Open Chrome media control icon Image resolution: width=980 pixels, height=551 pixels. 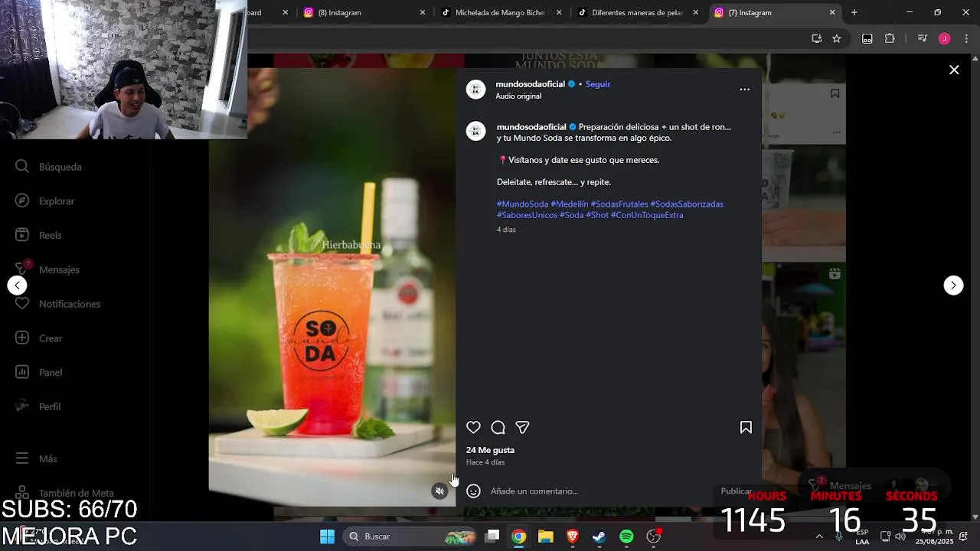click(x=922, y=38)
